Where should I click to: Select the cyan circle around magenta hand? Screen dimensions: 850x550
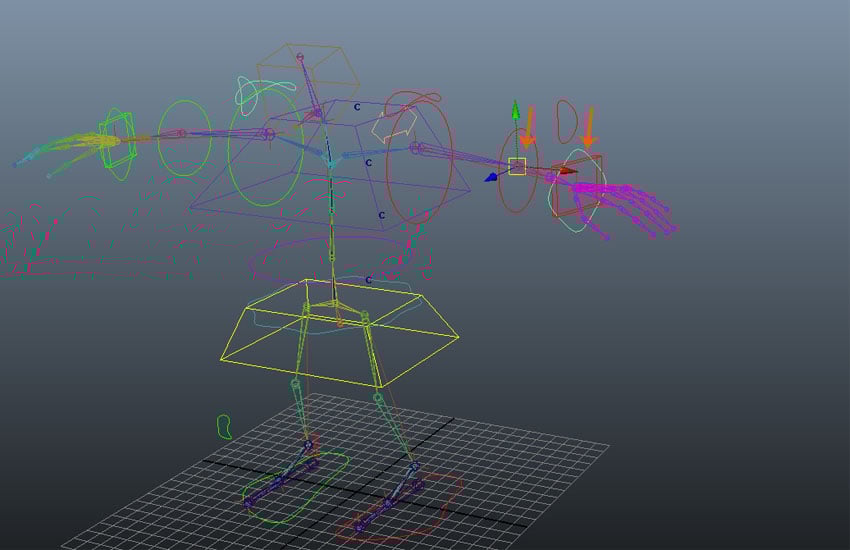(578, 190)
